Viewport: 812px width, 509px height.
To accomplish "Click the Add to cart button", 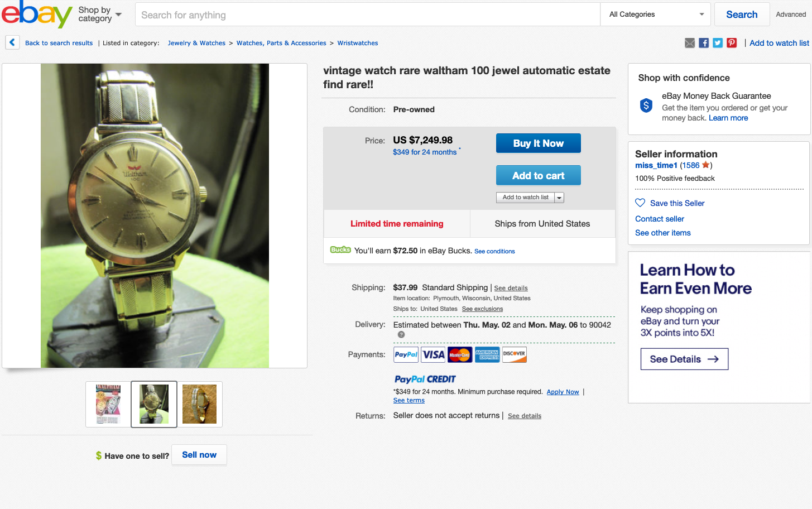I will coord(538,176).
